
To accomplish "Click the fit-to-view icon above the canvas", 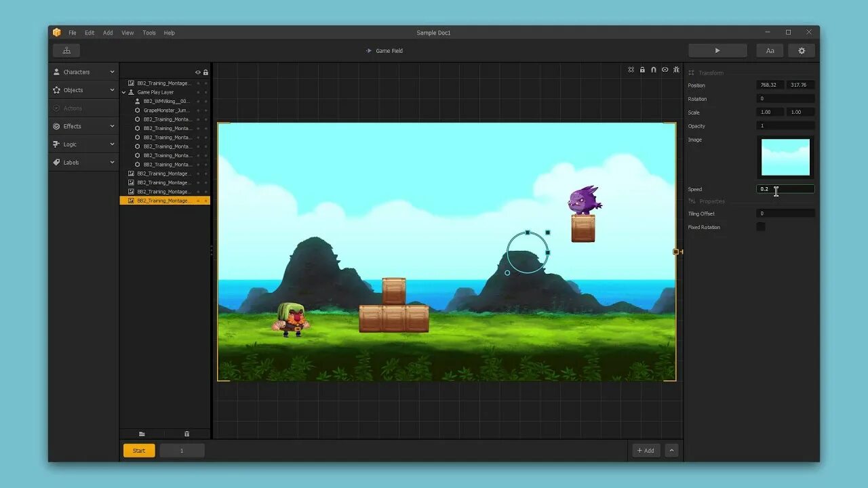I will pos(631,70).
